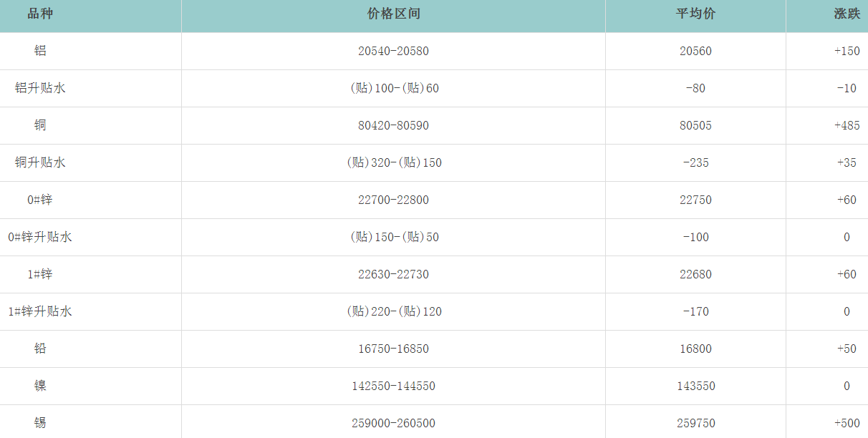Click the 品种 column header
868x438 pixels.
tap(40, 14)
